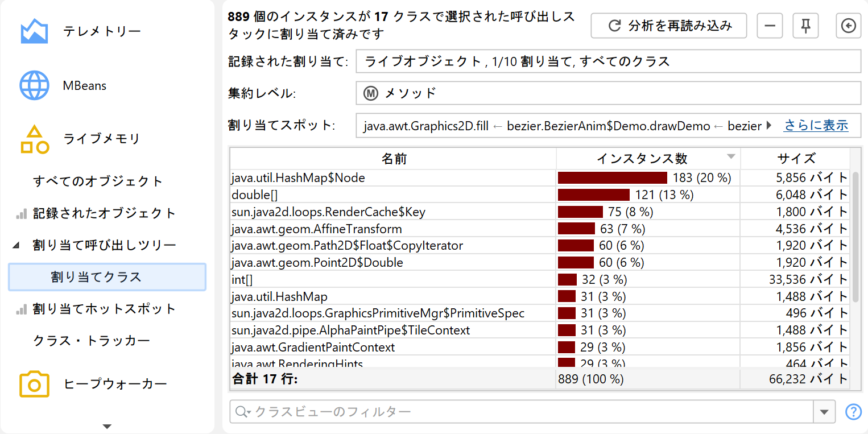Click the MBeans globe icon
The width and height of the screenshot is (868, 434).
click(x=34, y=86)
